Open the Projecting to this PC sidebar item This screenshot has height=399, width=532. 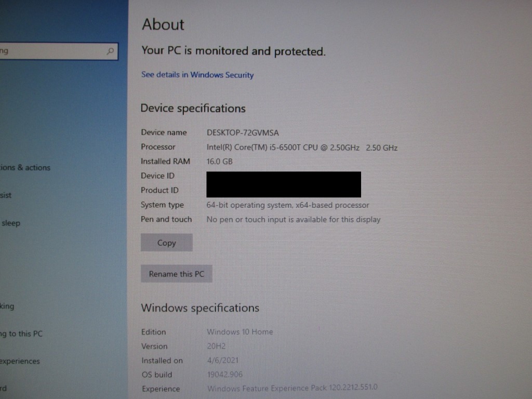(21, 334)
